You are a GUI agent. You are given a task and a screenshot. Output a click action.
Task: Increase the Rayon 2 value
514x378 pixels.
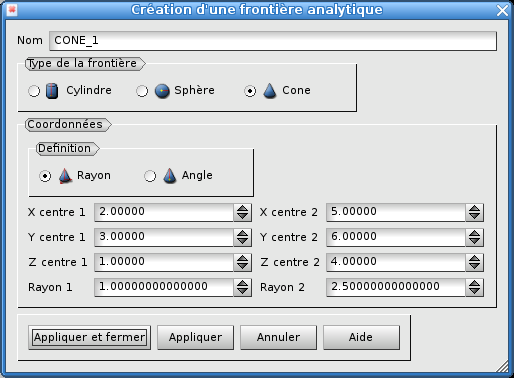point(474,283)
